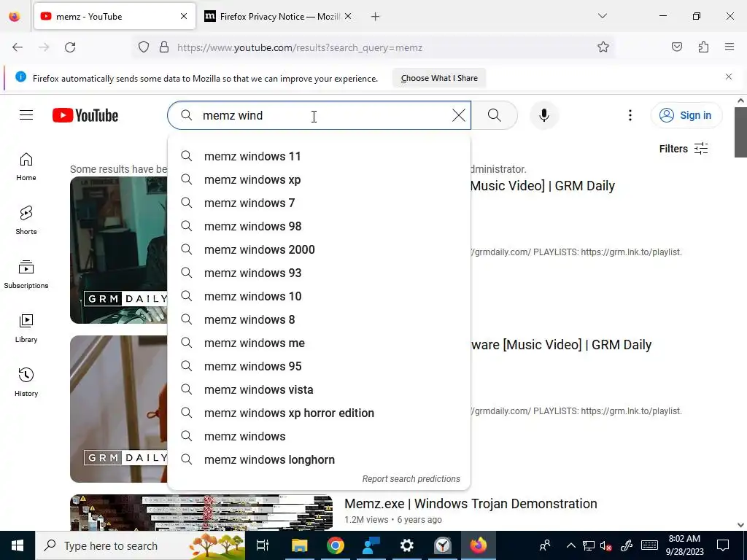
Task: Go back with the Firefox back arrow
Action: 18,47
